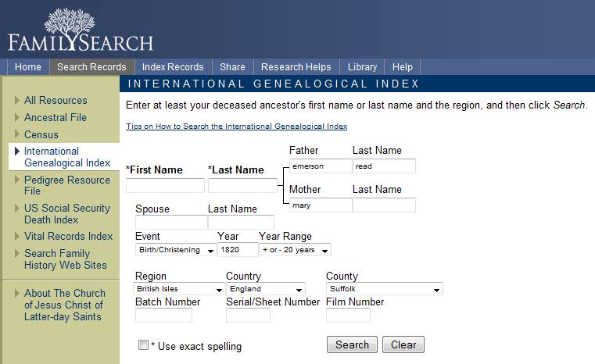
Task: Open the All Resources sidebar link
Action: click(56, 101)
